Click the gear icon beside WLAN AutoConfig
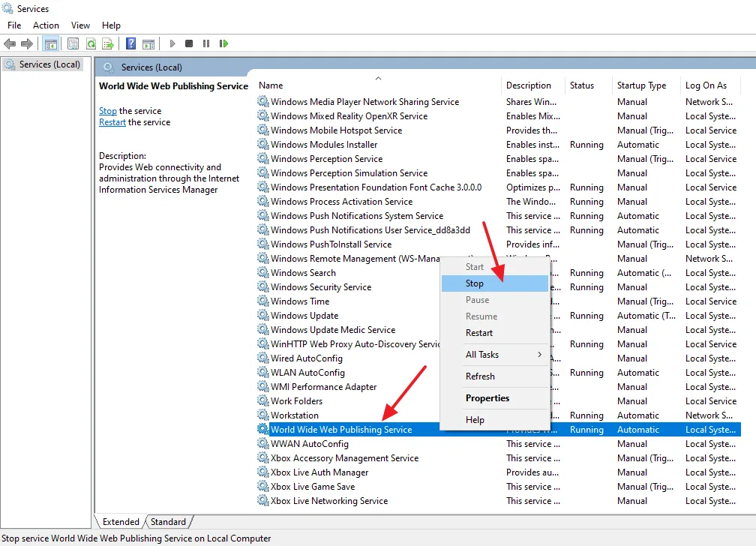Screen dimensions: 756x546 [262, 372]
